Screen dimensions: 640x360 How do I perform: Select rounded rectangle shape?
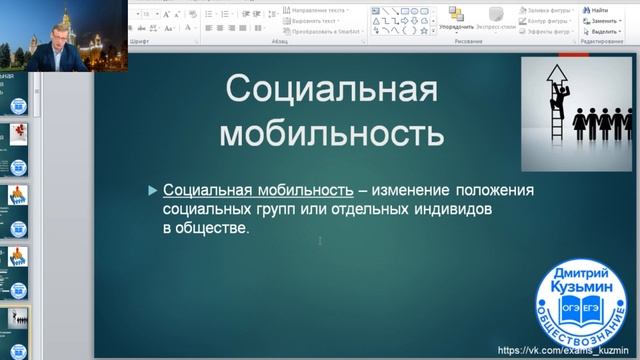[x=424, y=11]
